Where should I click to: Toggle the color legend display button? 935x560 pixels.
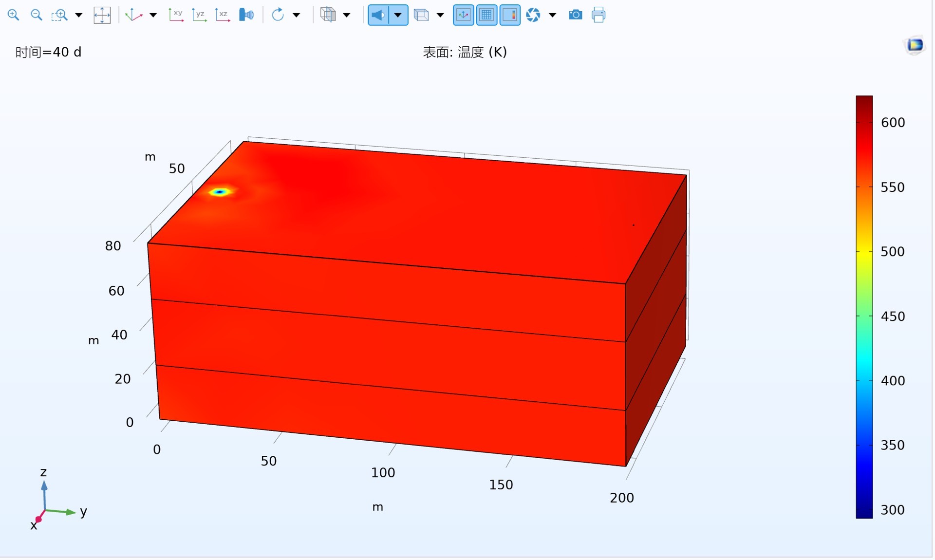click(x=510, y=15)
